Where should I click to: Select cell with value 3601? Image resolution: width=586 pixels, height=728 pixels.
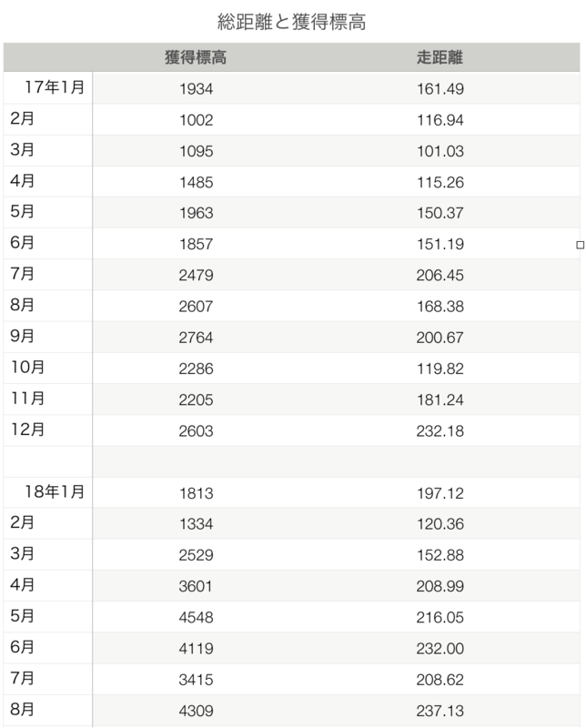(x=196, y=586)
